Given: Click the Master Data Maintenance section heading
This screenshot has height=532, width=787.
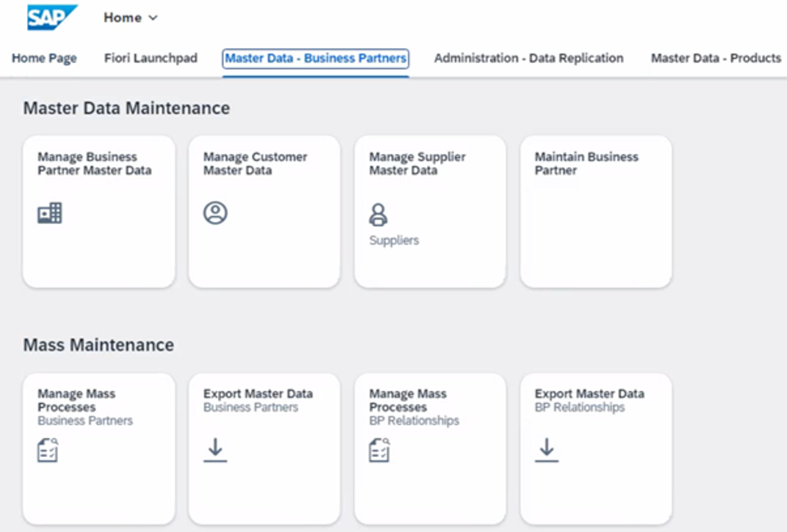Looking at the screenshot, I should [126, 108].
